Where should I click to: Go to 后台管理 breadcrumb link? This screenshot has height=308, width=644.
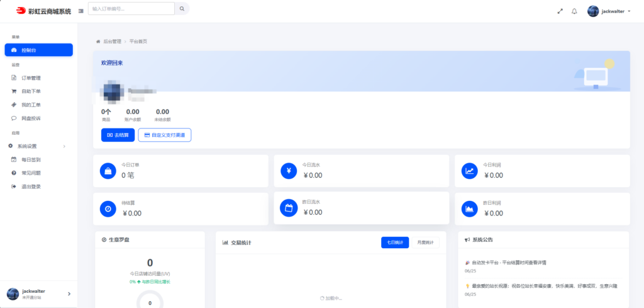tap(112, 41)
